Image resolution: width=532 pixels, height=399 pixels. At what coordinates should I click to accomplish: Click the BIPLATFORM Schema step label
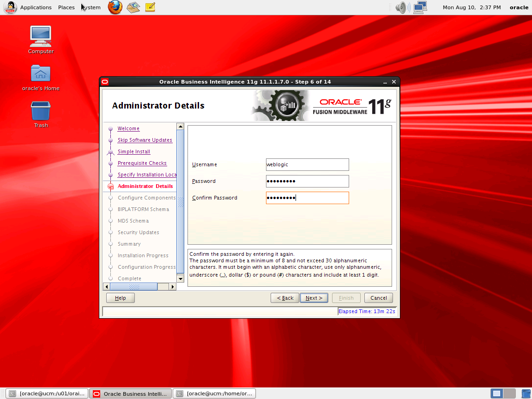click(x=143, y=209)
